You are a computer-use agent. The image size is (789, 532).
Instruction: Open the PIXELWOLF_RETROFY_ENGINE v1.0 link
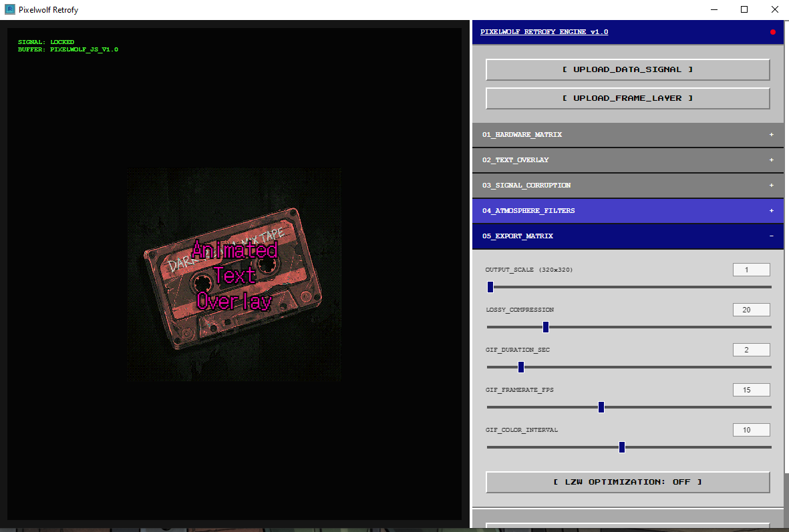[x=544, y=31]
